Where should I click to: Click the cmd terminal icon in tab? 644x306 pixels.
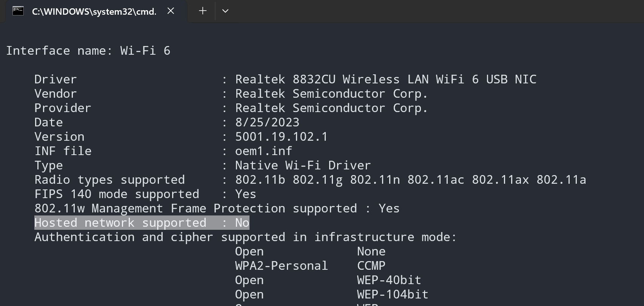click(x=18, y=11)
